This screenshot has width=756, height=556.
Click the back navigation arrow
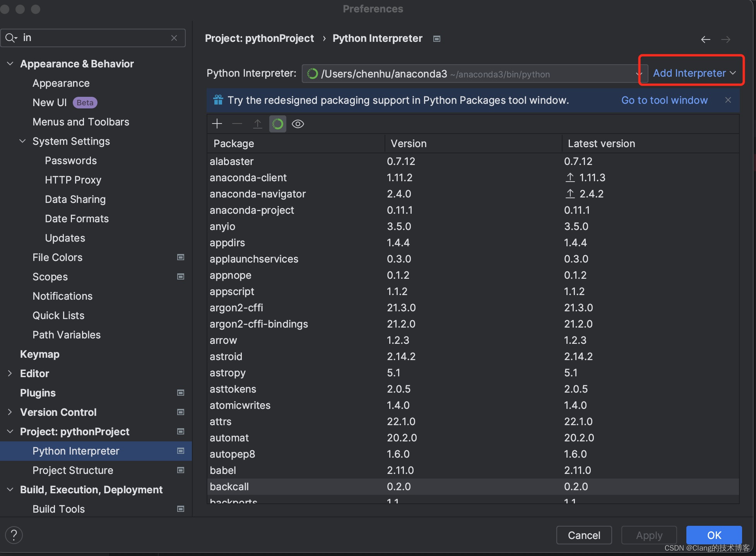706,39
